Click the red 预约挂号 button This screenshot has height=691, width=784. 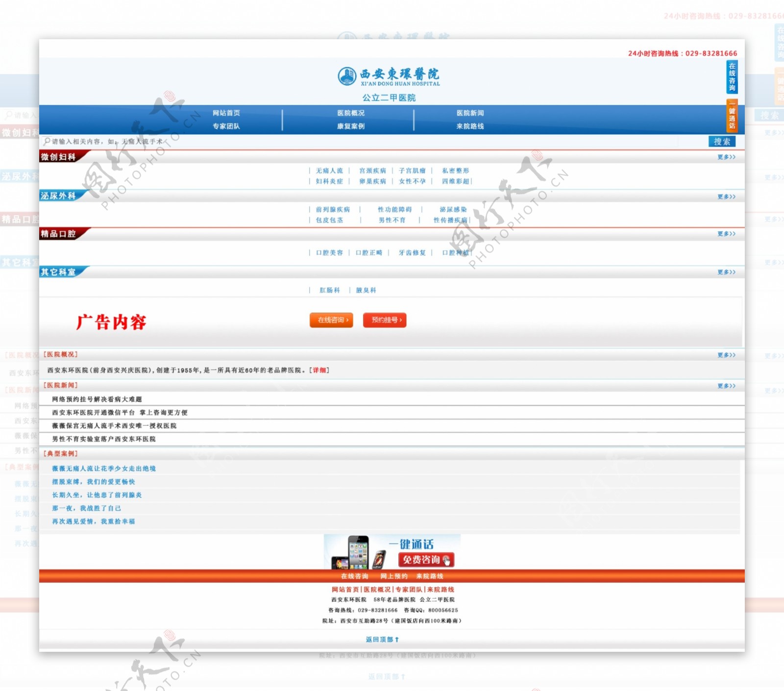[x=385, y=320]
